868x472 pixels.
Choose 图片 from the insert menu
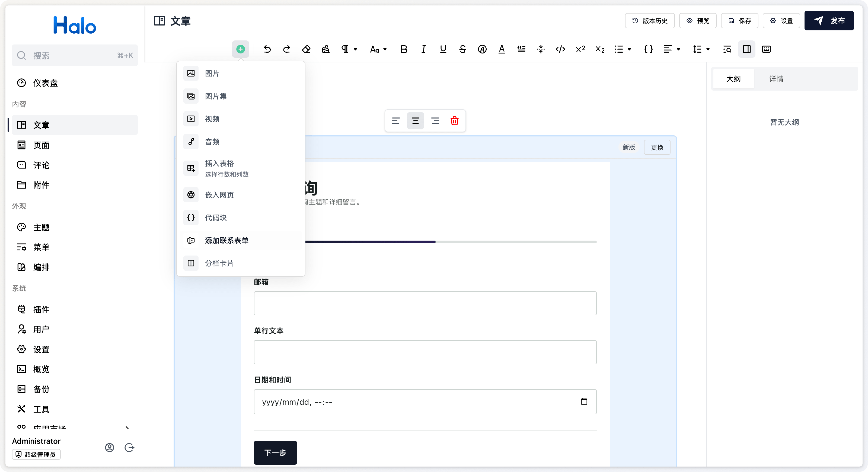coord(241,74)
